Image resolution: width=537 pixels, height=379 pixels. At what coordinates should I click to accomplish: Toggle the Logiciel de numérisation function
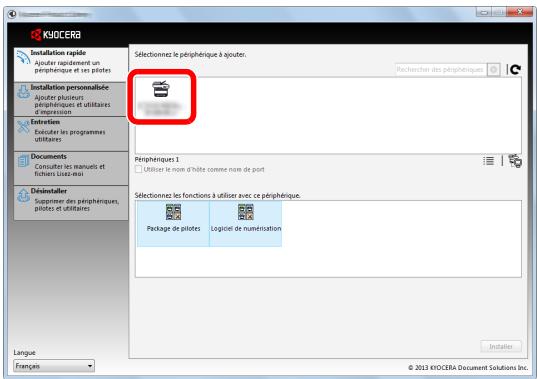pyautogui.click(x=246, y=224)
